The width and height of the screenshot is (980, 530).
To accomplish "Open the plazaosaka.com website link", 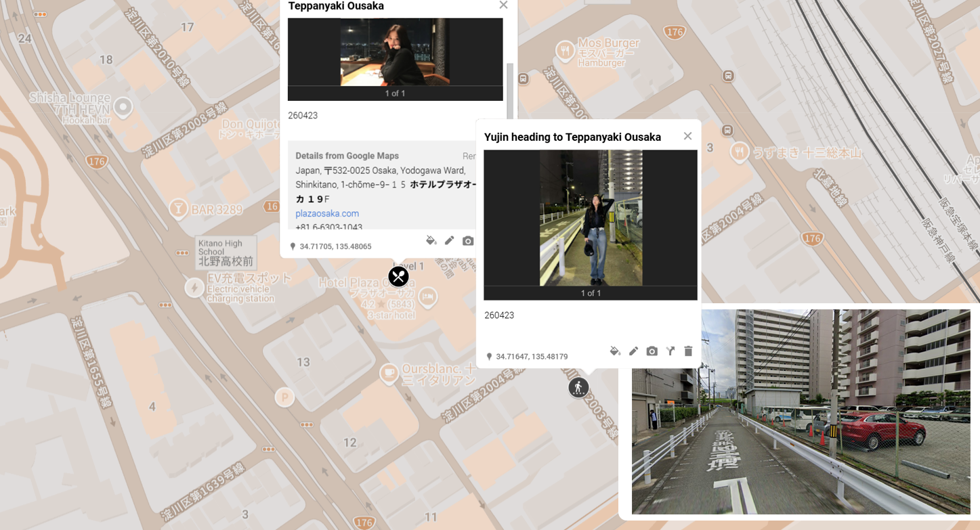I will (x=327, y=213).
